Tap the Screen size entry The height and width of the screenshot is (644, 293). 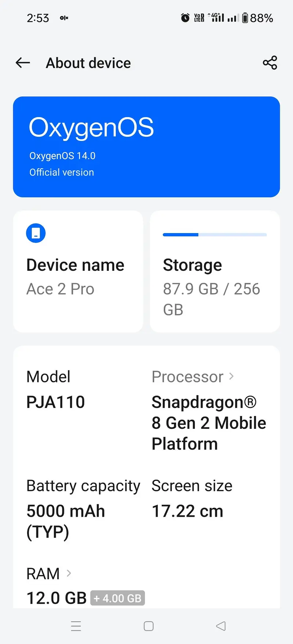(192, 498)
